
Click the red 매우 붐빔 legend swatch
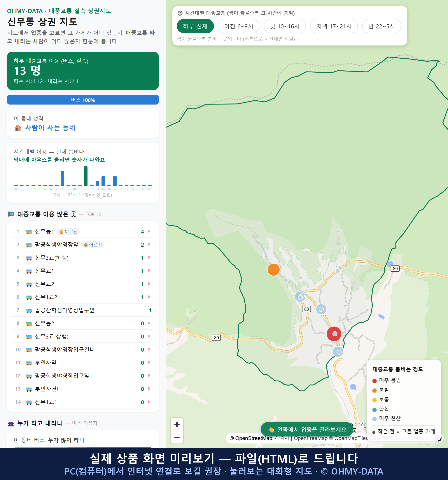[x=374, y=381]
